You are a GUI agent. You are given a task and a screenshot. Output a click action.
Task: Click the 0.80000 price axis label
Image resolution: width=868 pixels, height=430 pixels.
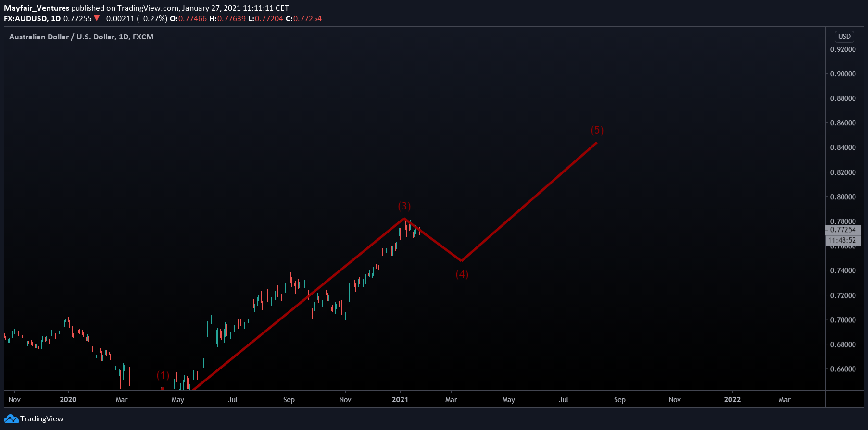click(843, 197)
